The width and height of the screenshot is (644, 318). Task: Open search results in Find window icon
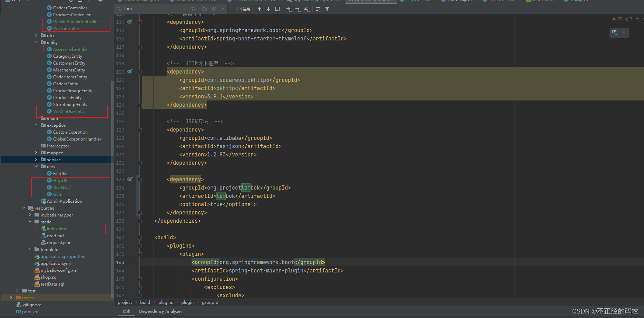277,9
